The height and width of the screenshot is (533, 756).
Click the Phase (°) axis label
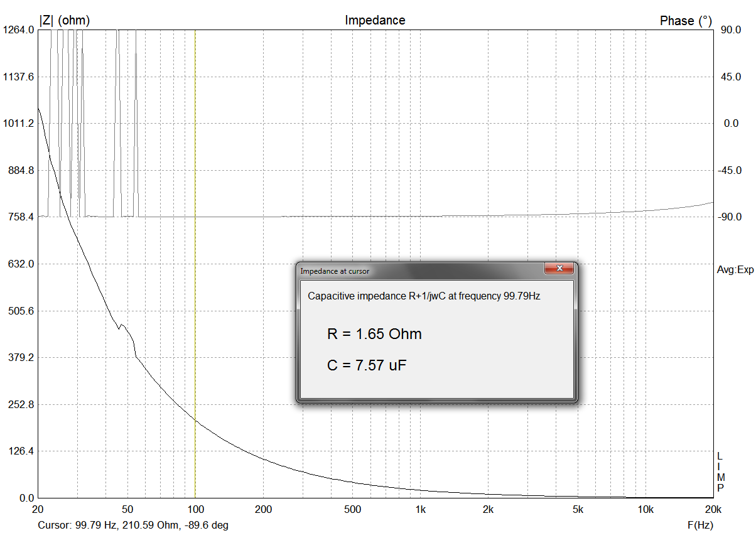click(686, 21)
